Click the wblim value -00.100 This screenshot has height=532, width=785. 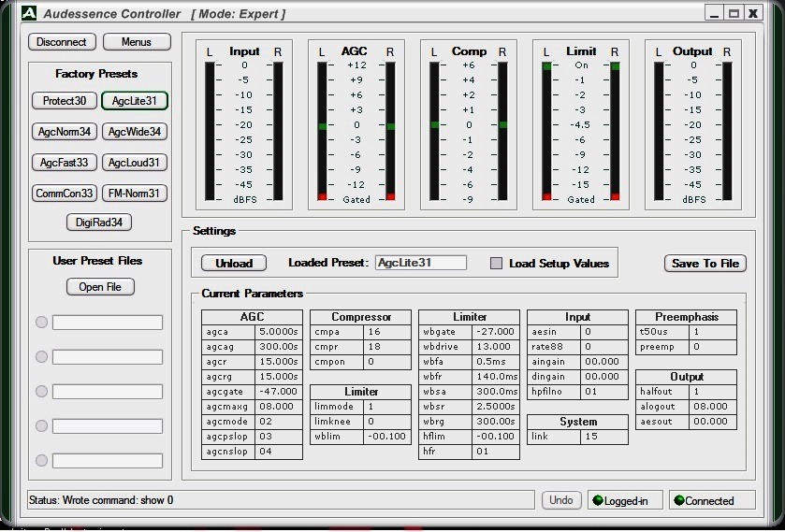[387, 437]
